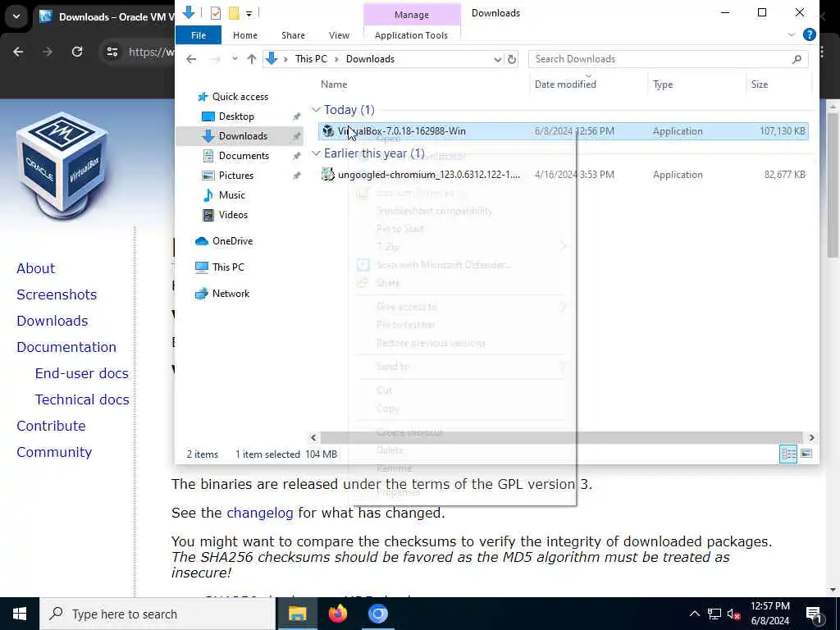Open Firefox from the taskbar
Viewport: 840px width, 630px height.
pyautogui.click(x=337, y=614)
